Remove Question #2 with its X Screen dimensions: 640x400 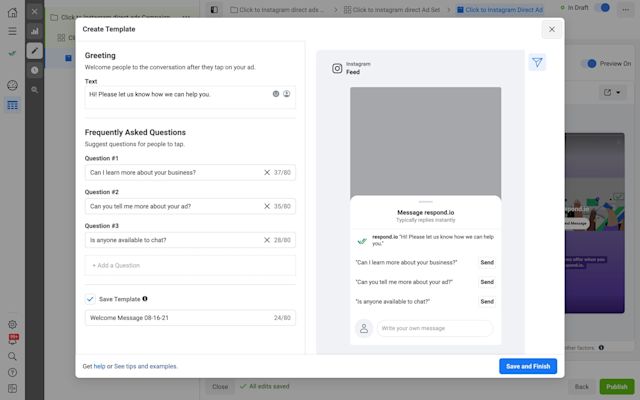pyautogui.click(x=267, y=207)
